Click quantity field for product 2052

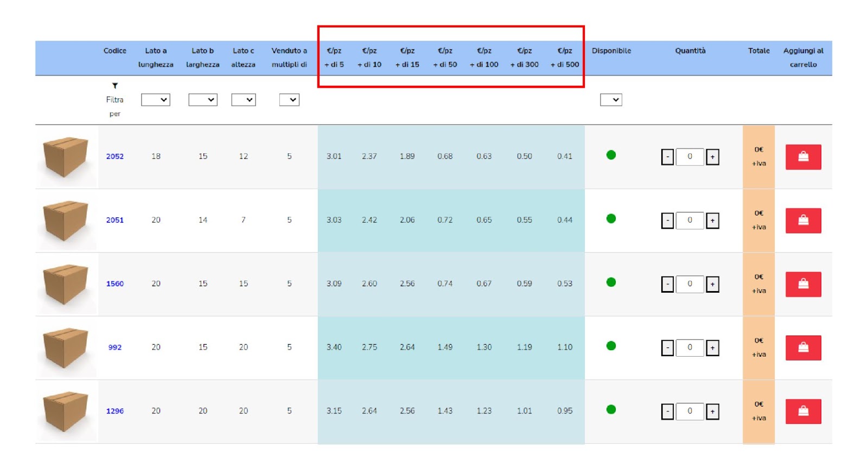(690, 157)
